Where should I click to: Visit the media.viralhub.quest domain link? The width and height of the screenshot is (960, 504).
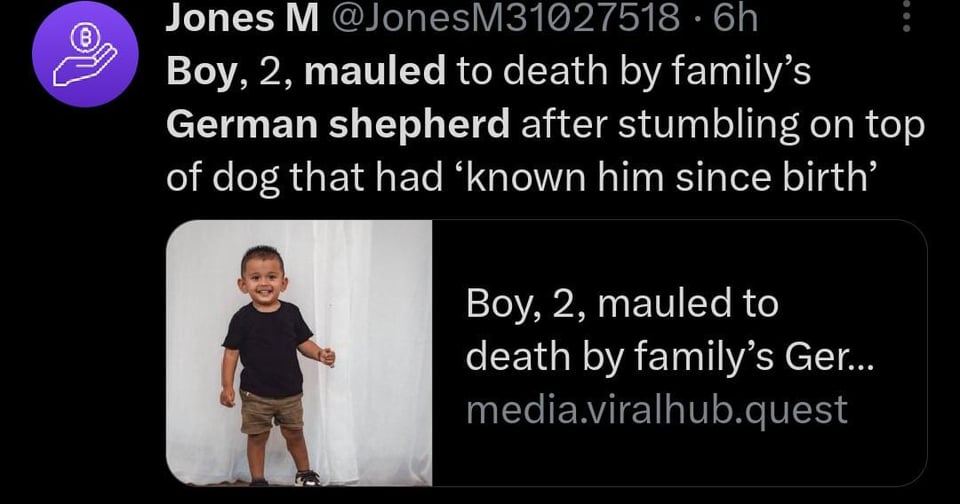click(656, 409)
